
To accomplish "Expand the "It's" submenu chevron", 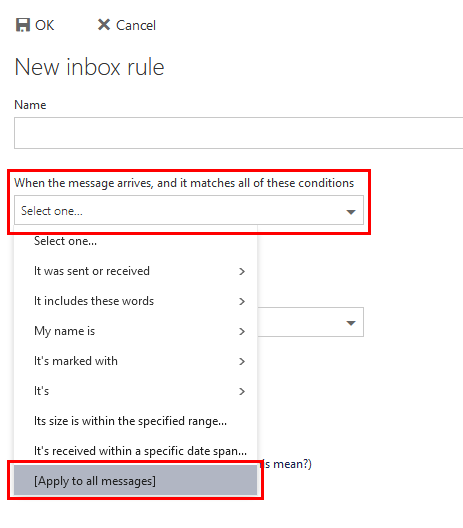I will tap(242, 391).
